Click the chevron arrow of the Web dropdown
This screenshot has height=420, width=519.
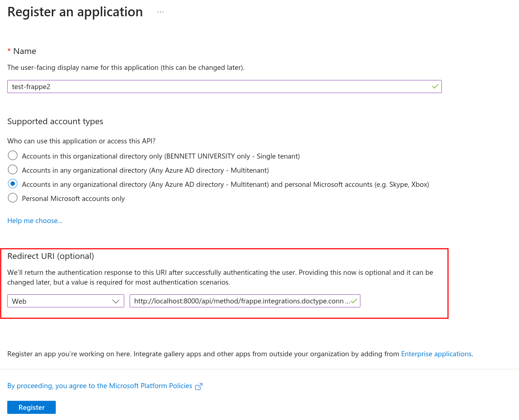(116, 301)
